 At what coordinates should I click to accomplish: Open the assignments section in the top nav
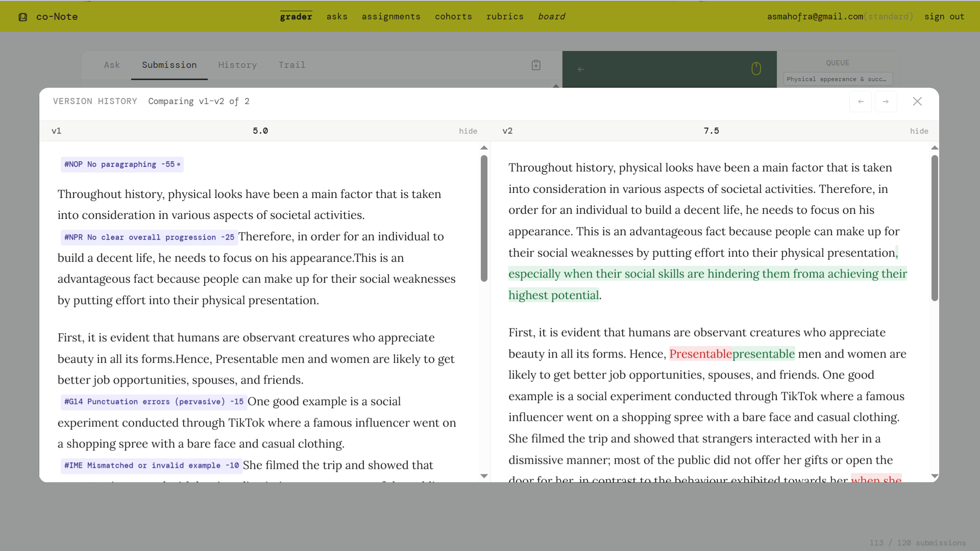[x=391, y=17]
